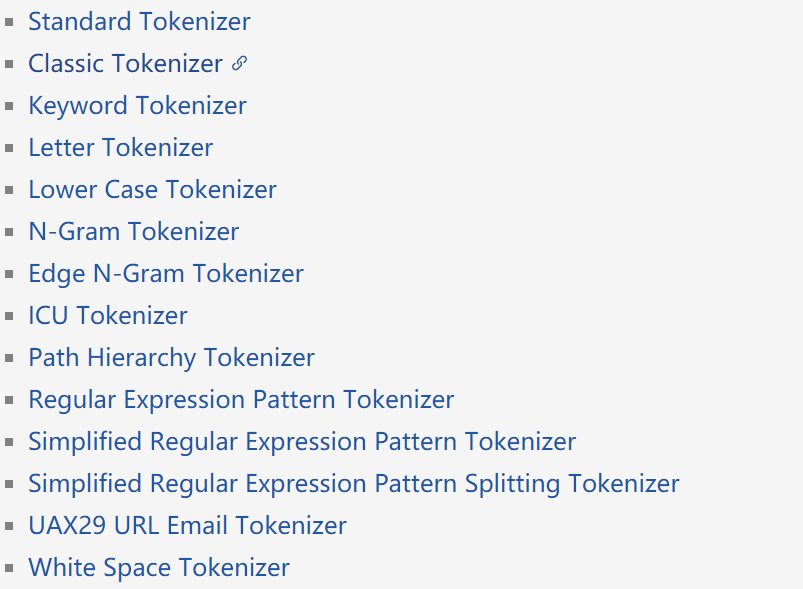
Task: Click the ICU Tokenizer link
Action: (107, 315)
